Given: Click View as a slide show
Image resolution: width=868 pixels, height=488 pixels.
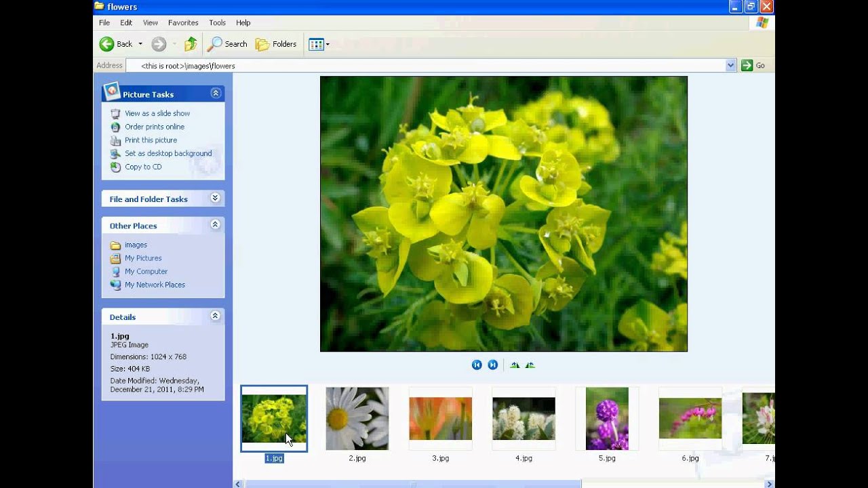Looking at the screenshot, I should pyautogui.click(x=157, y=113).
